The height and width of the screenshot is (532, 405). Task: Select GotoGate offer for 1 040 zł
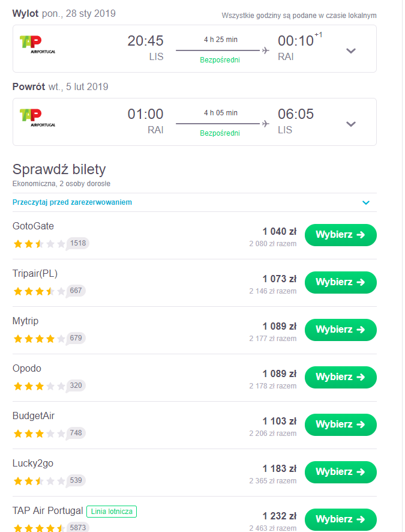341,235
